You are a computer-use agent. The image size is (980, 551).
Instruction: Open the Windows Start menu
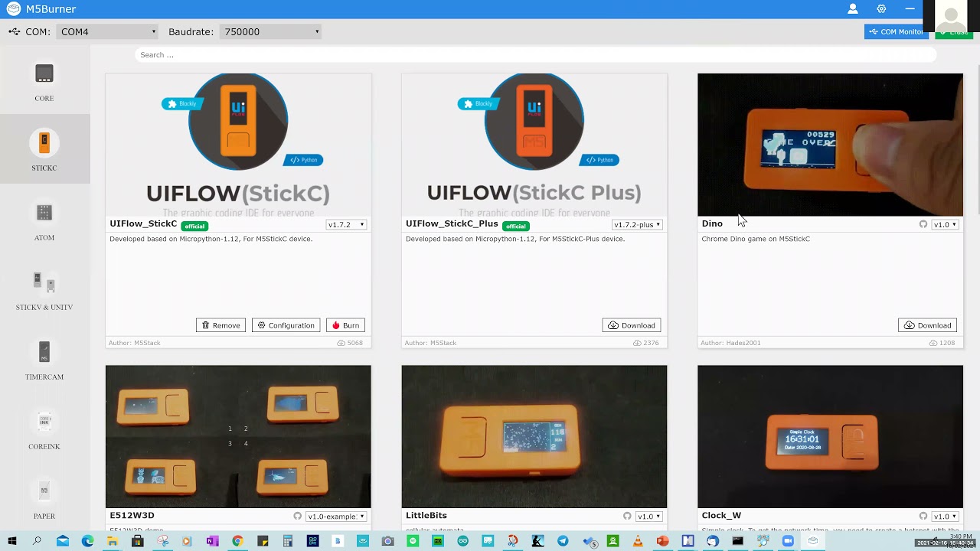coord(11,541)
